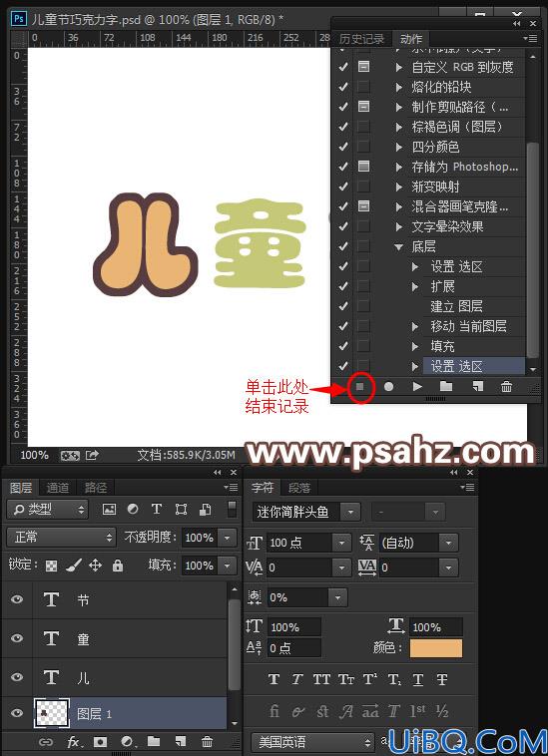Viewport: 548px width, 756px height.
Task: Lock all padlock icon
Action: pos(118,566)
